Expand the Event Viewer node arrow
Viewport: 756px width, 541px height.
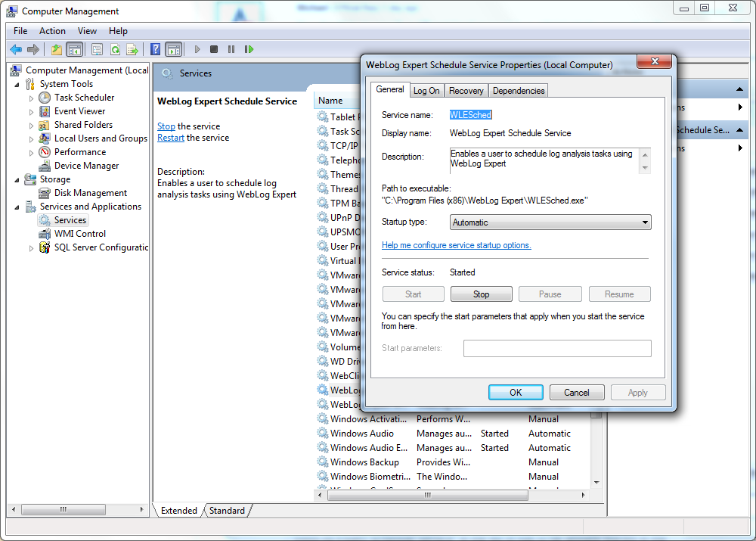31,111
